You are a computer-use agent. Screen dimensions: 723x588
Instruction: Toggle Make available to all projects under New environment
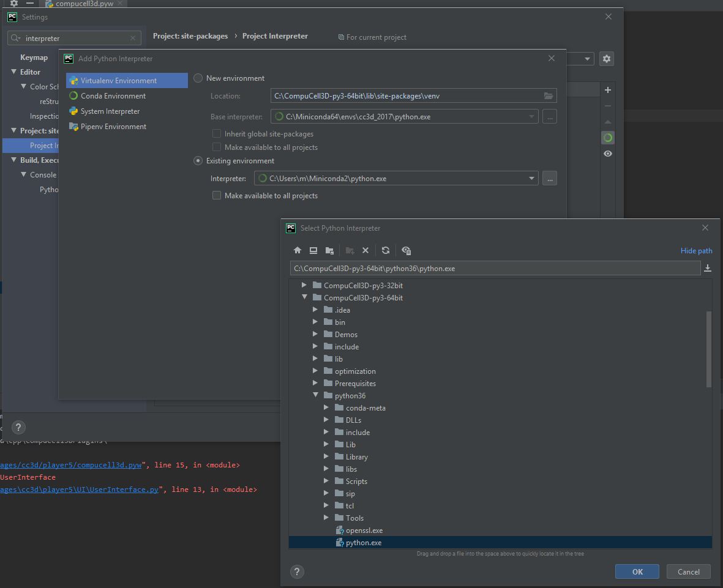click(x=217, y=147)
